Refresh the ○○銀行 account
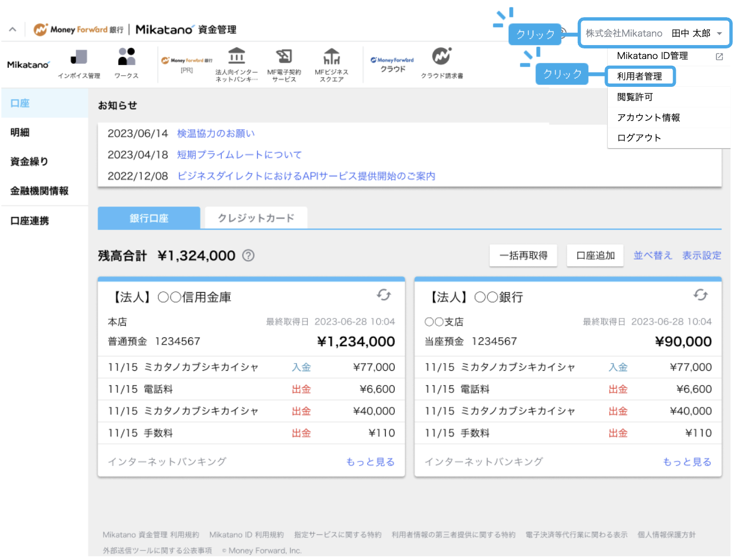The image size is (737, 560). (700, 294)
